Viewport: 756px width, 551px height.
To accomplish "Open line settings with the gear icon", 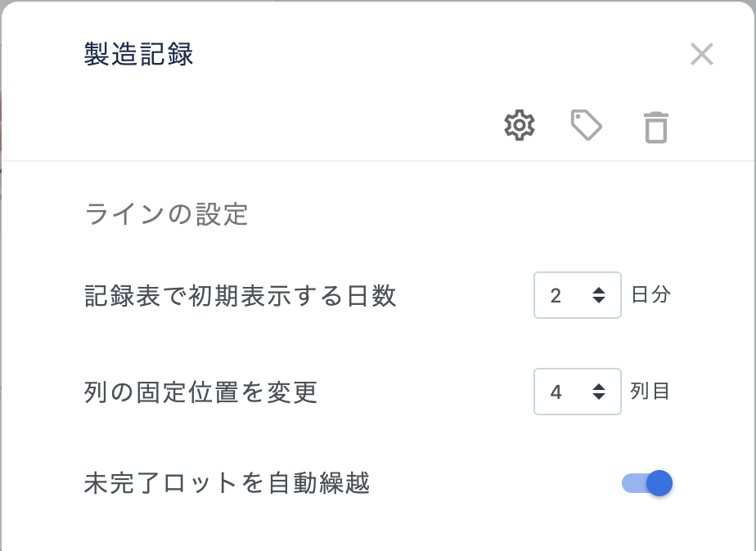I will (x=518, y=126).
